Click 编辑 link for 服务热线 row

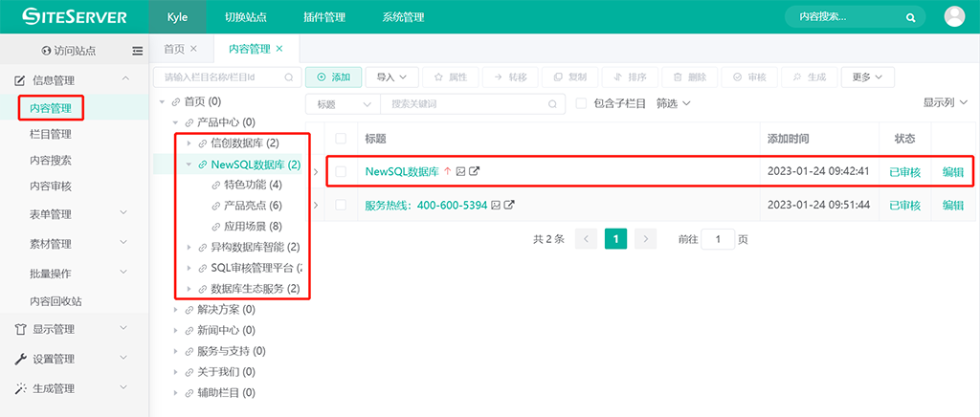(x=953, y=205)
